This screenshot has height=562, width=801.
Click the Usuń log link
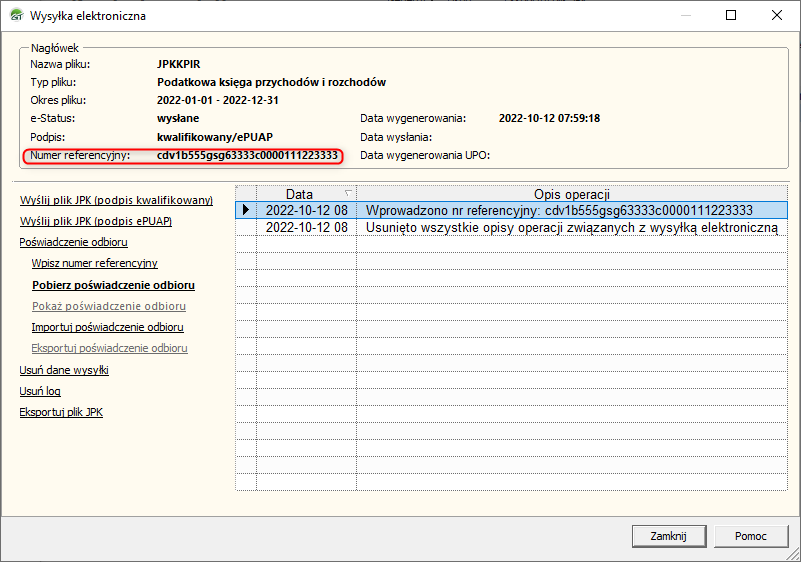[x=40, y=391]
